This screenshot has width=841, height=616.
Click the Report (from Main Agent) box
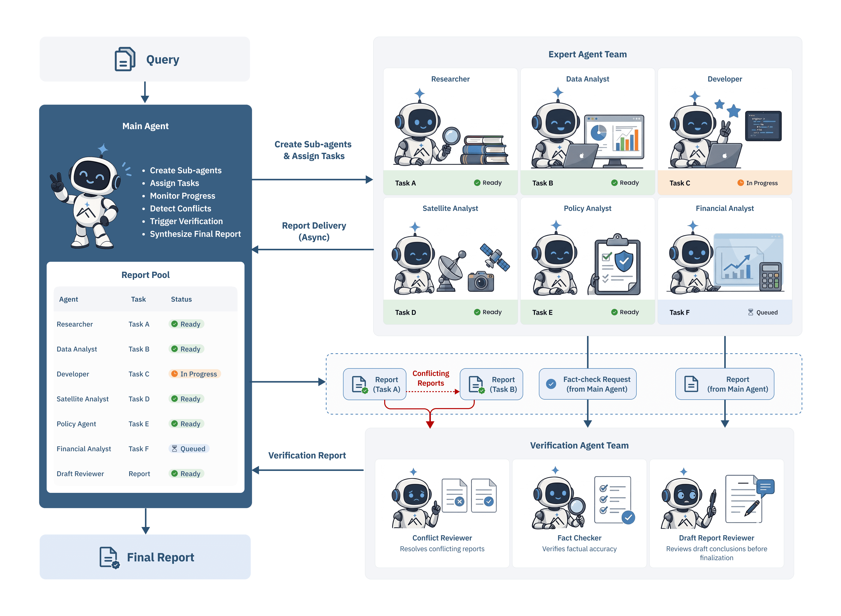point(724,384)
